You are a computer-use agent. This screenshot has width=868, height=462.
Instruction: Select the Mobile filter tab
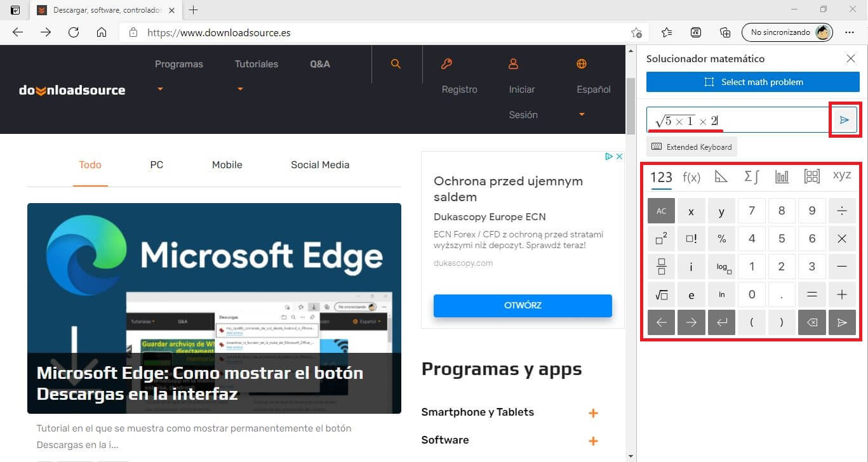click(227, 165)
